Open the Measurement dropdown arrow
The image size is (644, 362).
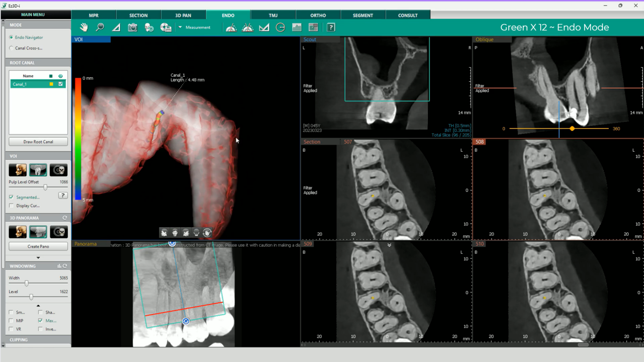180,27
